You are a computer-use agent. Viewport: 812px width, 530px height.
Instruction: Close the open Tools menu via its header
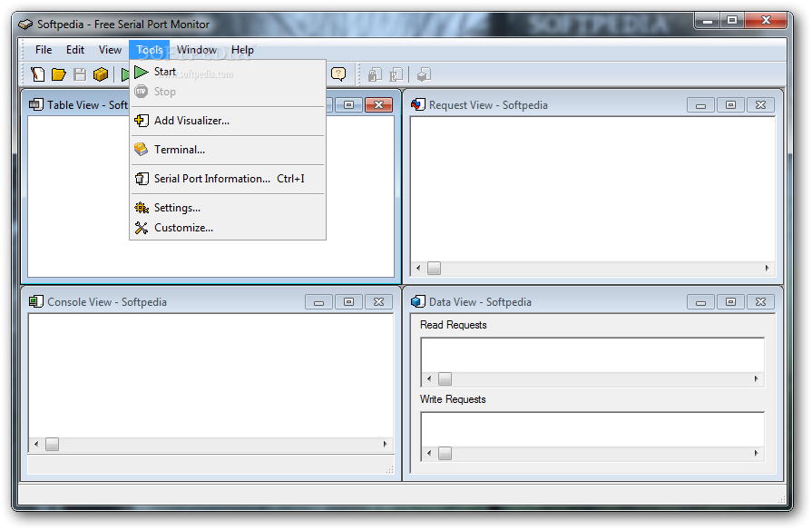(x=149, y=50)
